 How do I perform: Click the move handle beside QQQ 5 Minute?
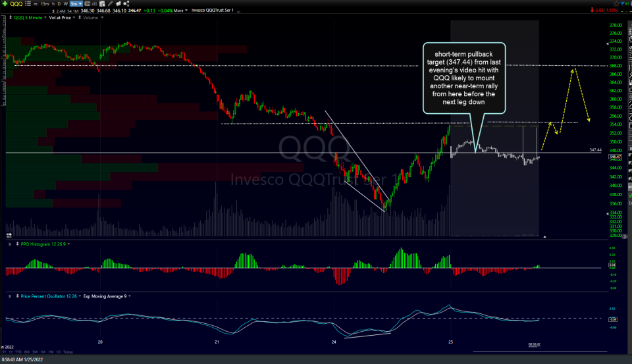(x=11, y=17)
